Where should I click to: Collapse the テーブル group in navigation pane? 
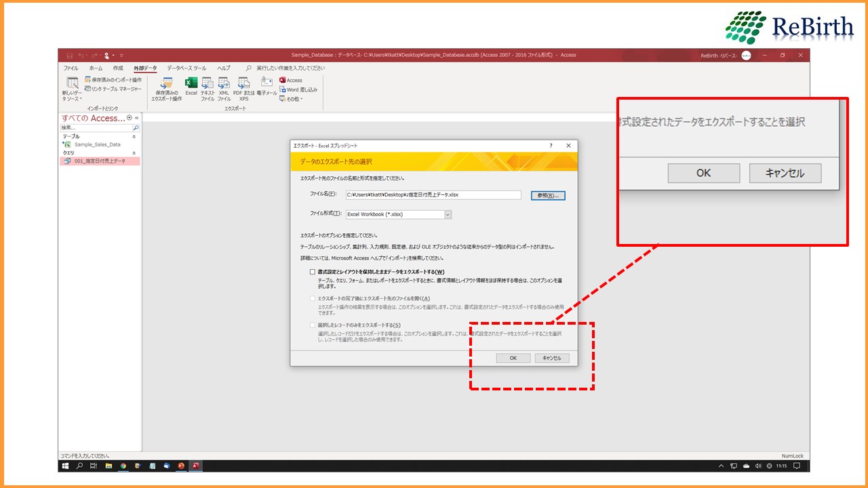click(x=134, y=136)
